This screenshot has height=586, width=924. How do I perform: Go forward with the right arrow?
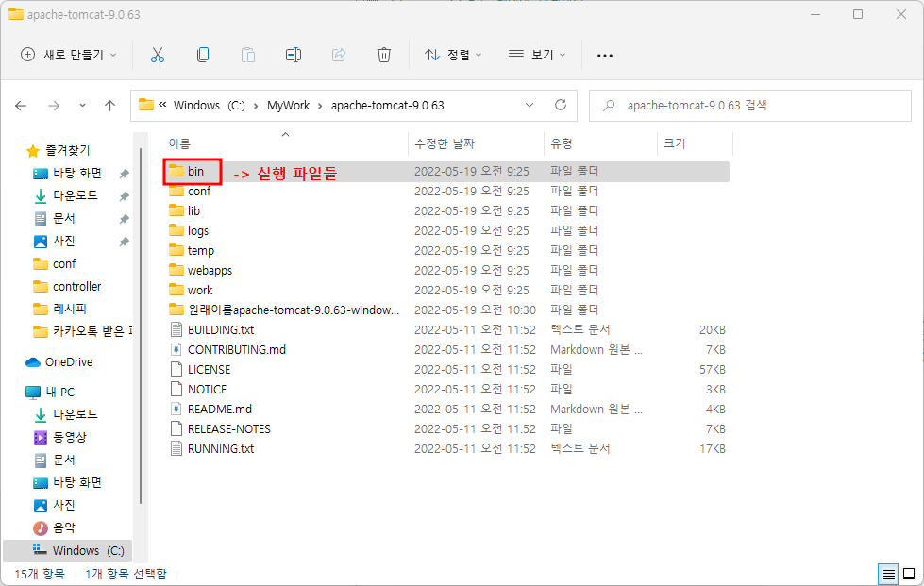coord(54,106)
